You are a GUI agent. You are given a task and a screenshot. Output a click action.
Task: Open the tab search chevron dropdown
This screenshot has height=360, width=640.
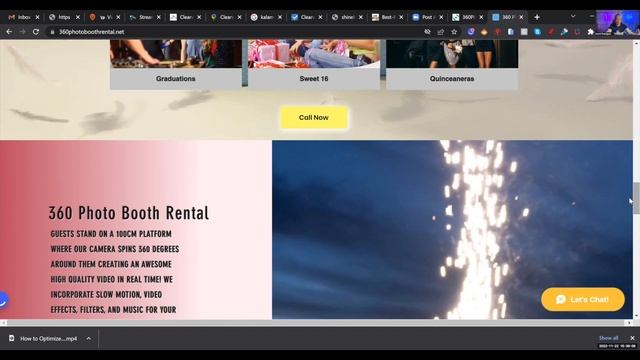click(573, 16)
